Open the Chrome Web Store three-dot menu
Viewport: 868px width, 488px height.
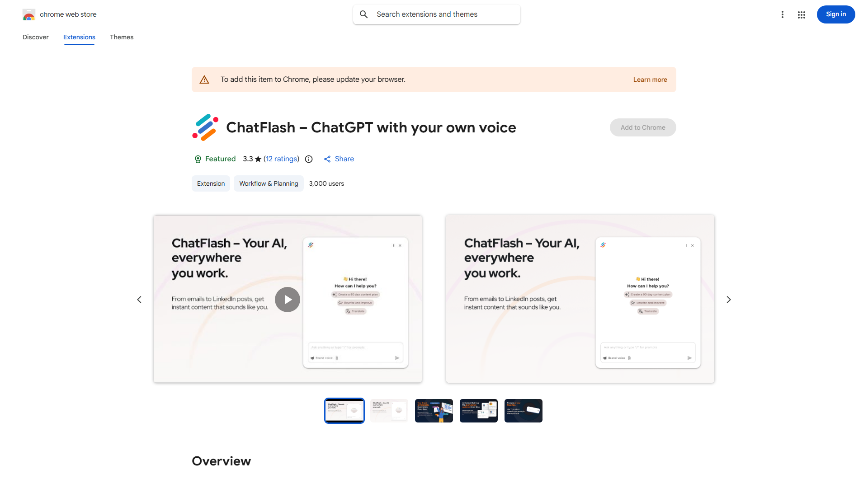(783, 14)
